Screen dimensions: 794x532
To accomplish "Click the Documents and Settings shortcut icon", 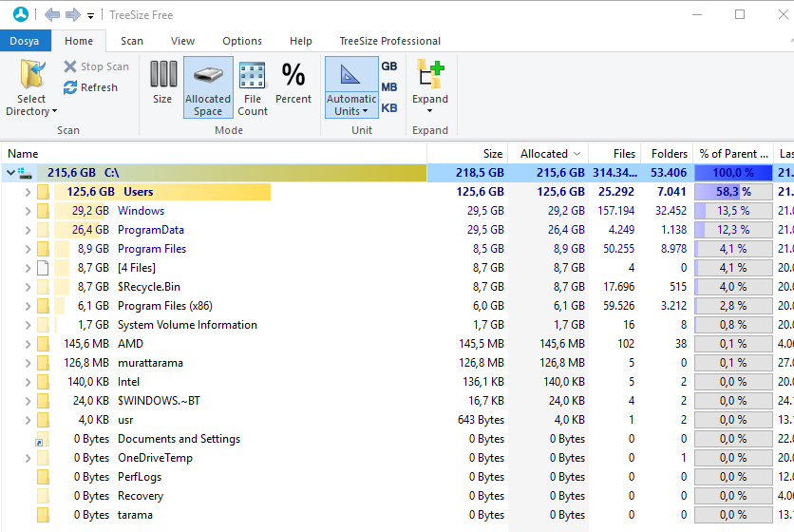I will click(x=43, y=439).
